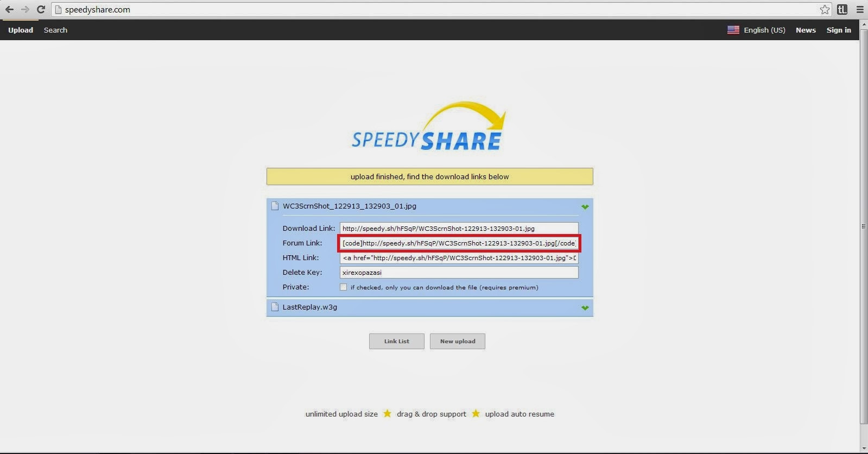Click the LastReplay.w3g file name
868x454 pixels.
coord(310,307)
